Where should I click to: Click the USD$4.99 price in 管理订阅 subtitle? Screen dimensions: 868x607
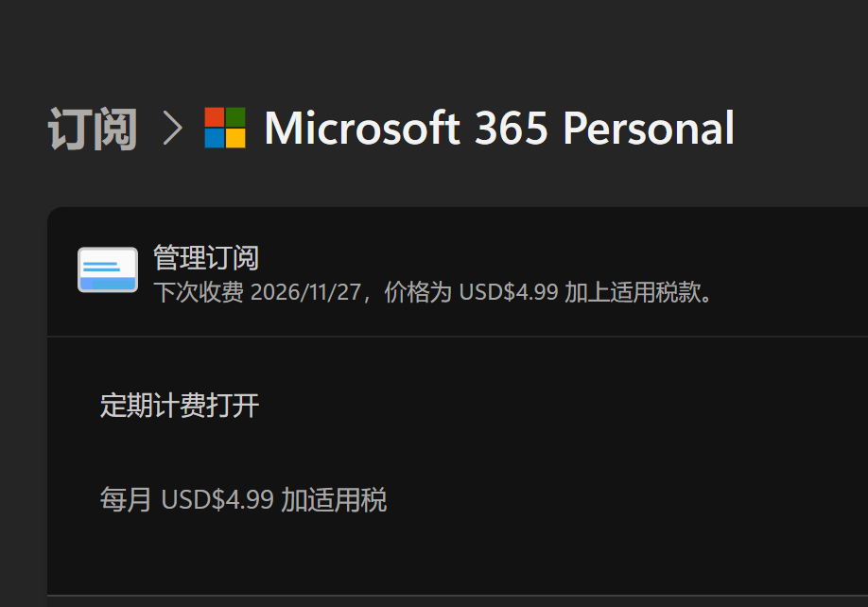pos(508,292)
